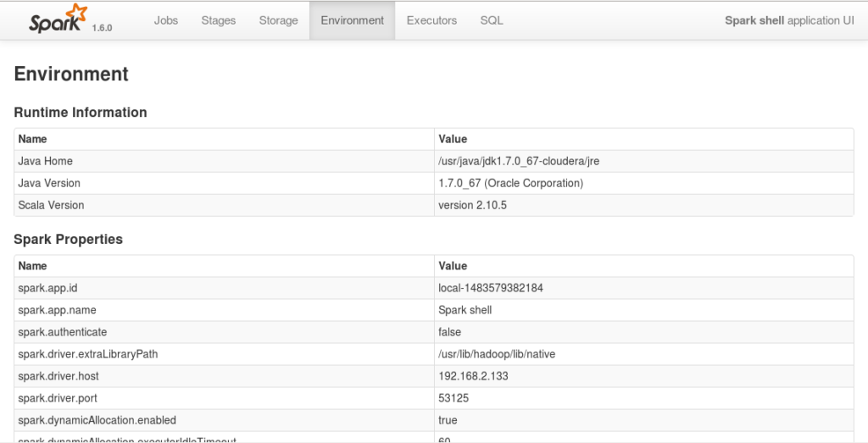Click the Java Version row name
868x443 pixels.
49,183
